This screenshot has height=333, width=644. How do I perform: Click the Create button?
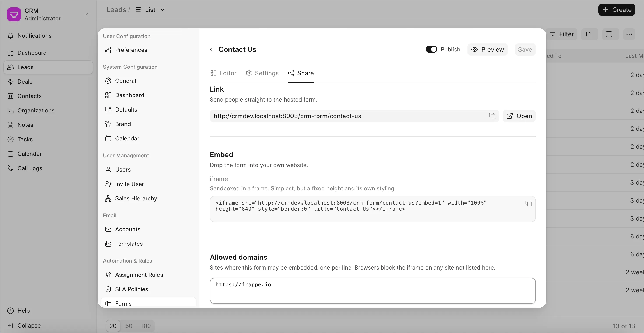click(617, 10)
